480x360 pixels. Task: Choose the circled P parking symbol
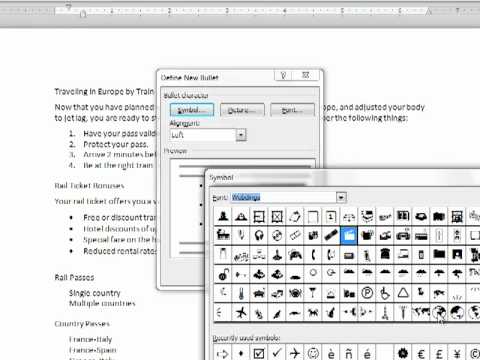pos(367,293)
